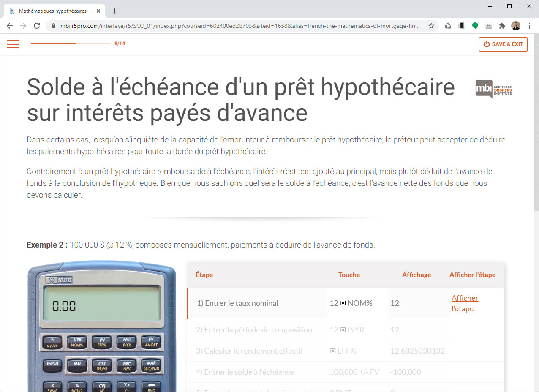539x392 pixels.
Task: Bookmark this page with the star icon
Action: point(431,26)
